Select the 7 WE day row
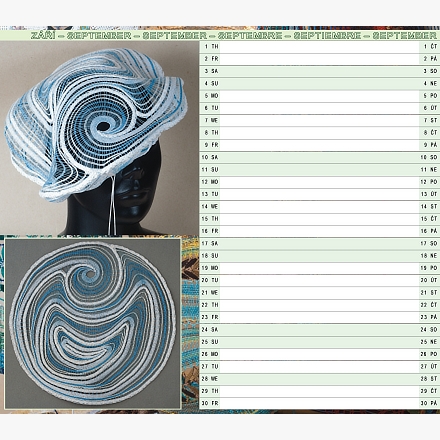The width and height of the screenshot is (440, 440). coord(319,120)
